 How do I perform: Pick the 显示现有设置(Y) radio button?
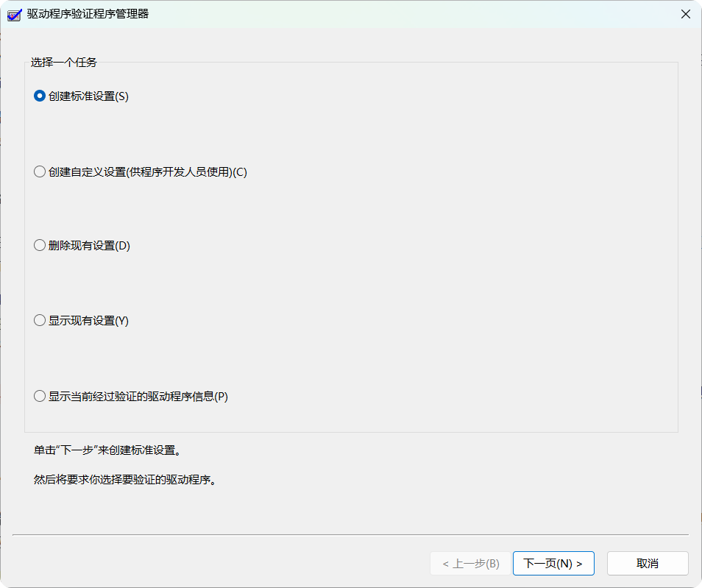pyautogui.click(x=81, y=321)
